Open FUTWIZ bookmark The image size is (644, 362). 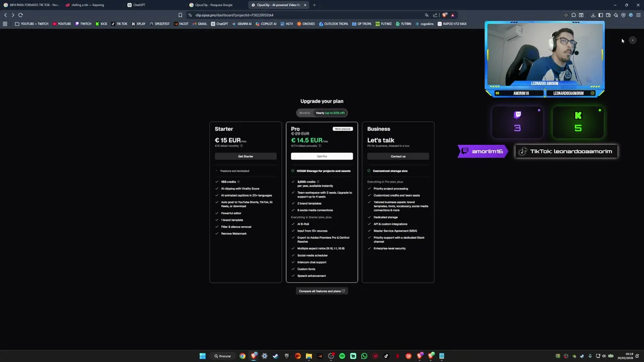(x=383, y=24)
